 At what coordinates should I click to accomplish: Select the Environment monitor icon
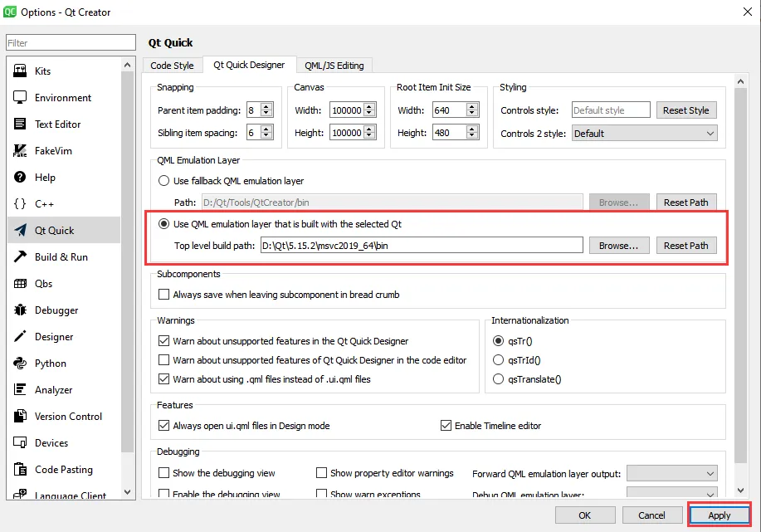pyautogui.click(x=20, y=98)
